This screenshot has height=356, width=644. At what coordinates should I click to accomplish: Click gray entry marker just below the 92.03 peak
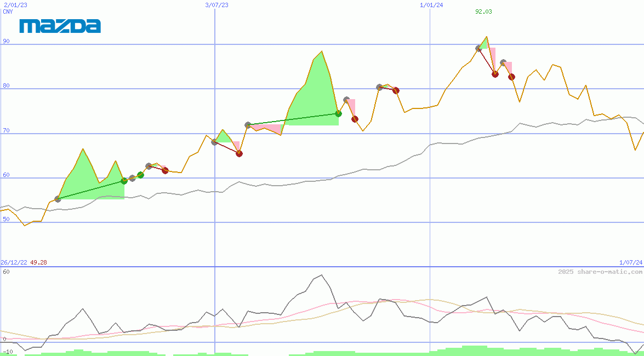point(478,48)
